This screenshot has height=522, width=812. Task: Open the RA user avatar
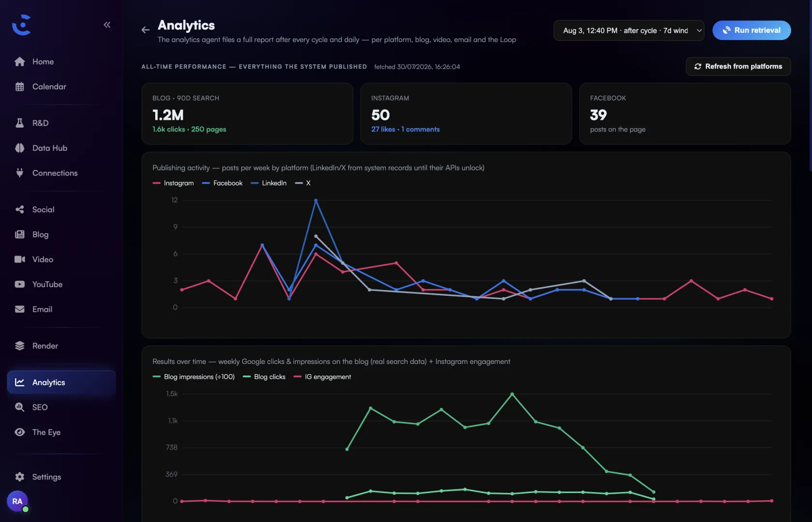tap(17, 501)
